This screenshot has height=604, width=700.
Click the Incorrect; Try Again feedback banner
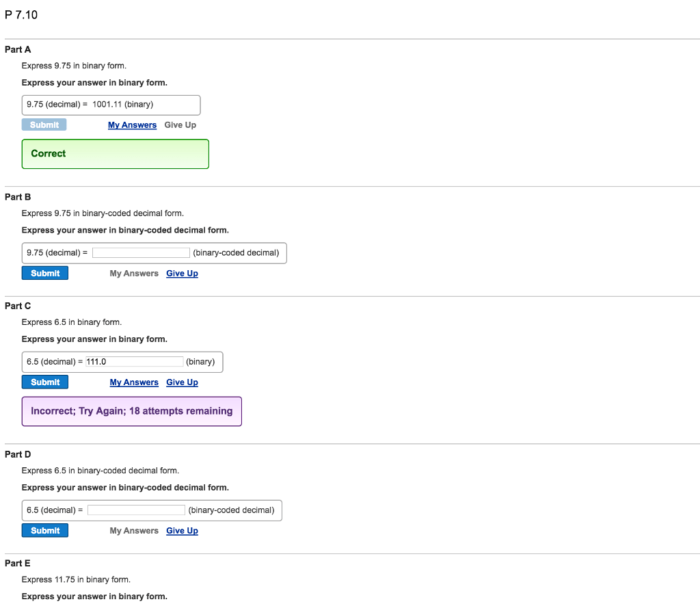click(131, 412)
